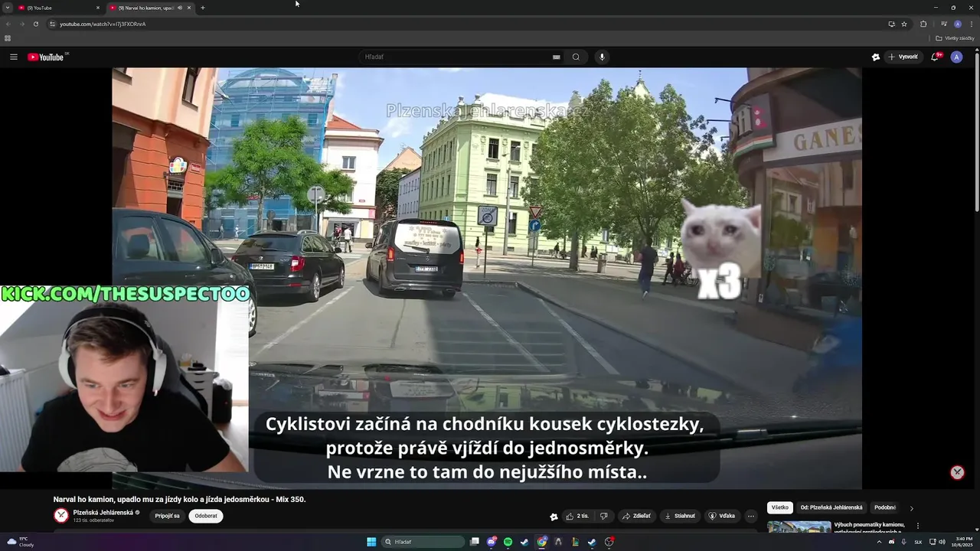Image resolution: width=980 pixels, height=551 pixels.
Task: Open Task View on the taskbar
Action: point(475,542)
